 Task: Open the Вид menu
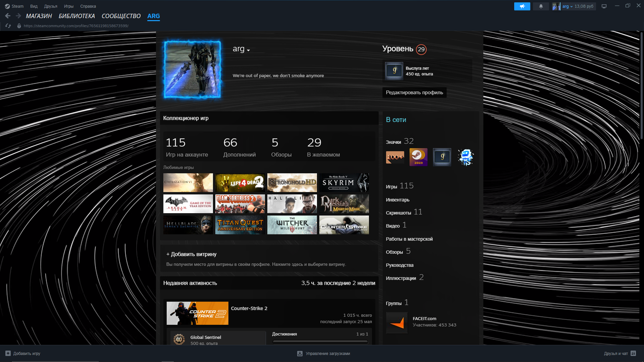[x=34, y=7]
